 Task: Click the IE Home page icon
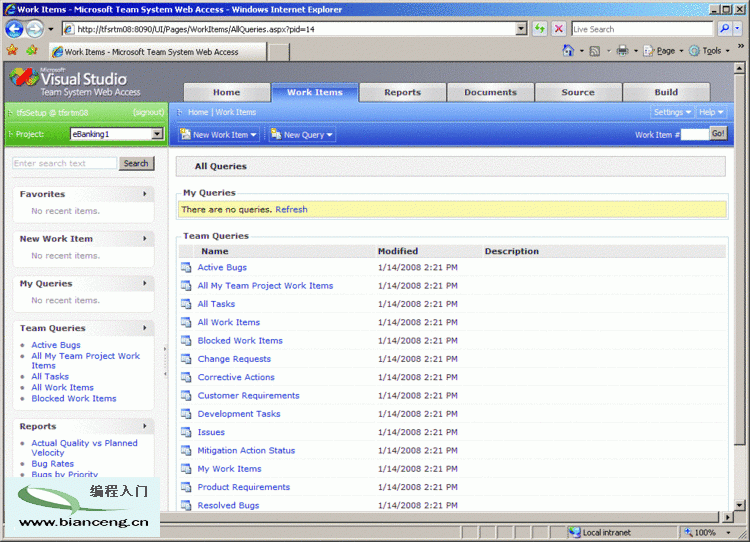coord(568,50)
